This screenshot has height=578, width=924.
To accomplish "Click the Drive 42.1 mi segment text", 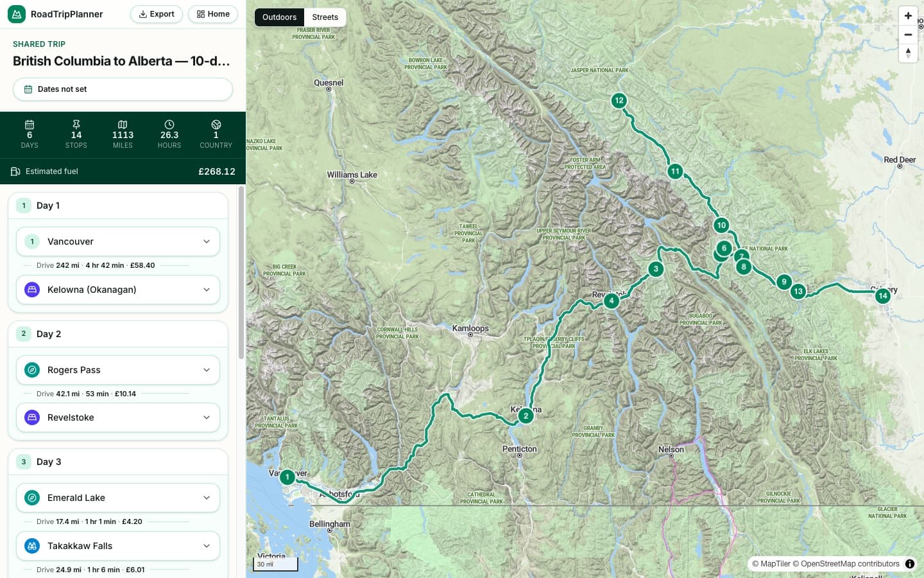I will click(86, 394).
